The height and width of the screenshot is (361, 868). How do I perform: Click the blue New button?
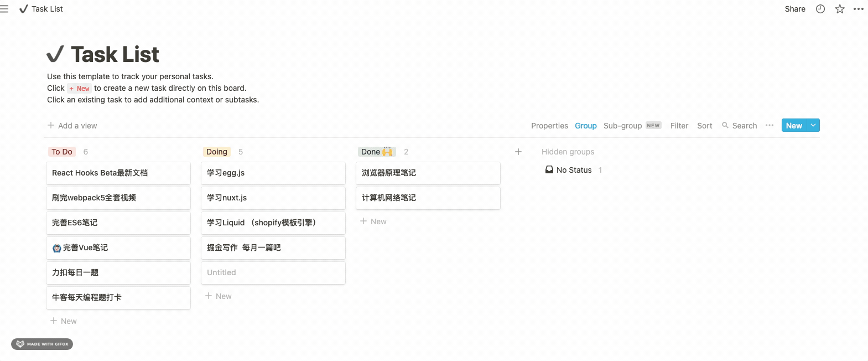pos(794,126)
